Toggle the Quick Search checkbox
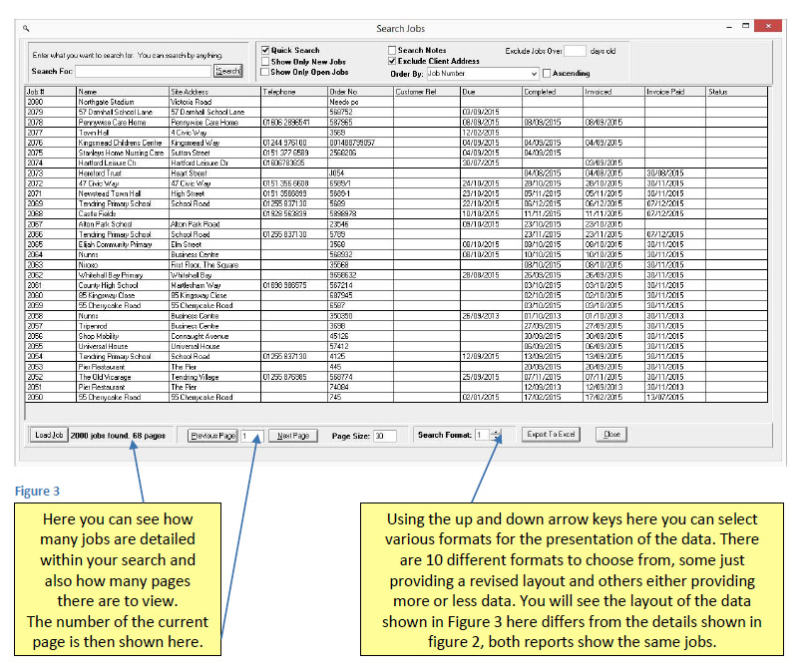 265,50
